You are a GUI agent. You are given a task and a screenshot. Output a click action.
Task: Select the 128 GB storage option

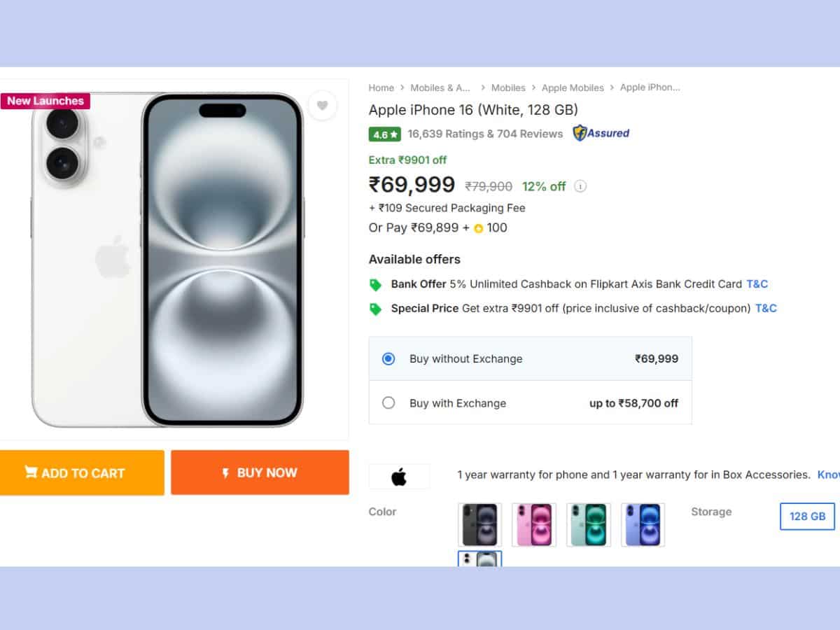[806, 517]
